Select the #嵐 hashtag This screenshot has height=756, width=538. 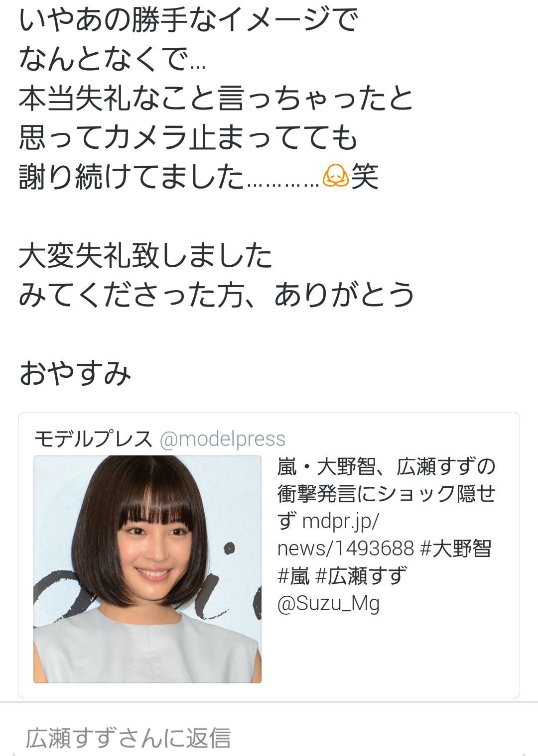point(293,576)
